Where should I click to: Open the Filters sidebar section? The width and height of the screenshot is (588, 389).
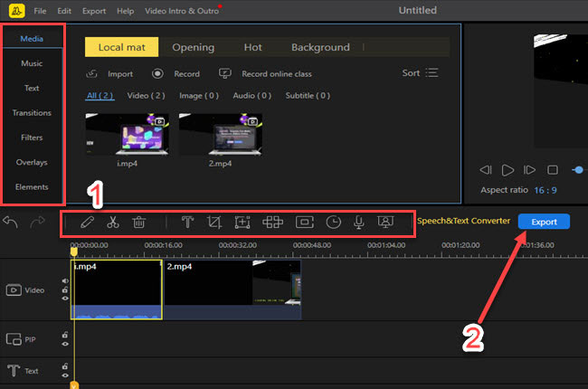click(32, 138)
